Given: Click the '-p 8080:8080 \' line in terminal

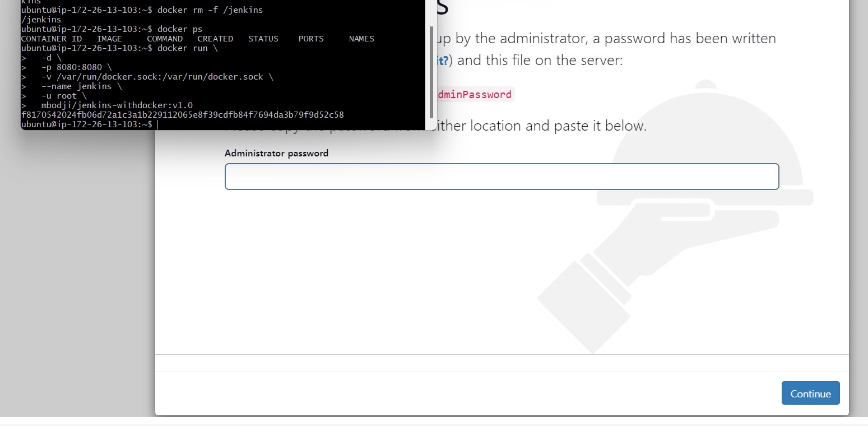Looking at the screenshot, I should (x=67, y=67).
